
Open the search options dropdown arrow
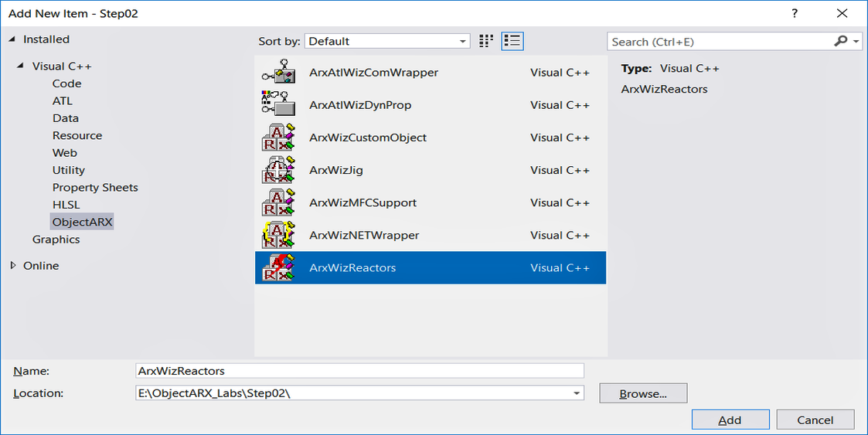(x=856, y=42)
